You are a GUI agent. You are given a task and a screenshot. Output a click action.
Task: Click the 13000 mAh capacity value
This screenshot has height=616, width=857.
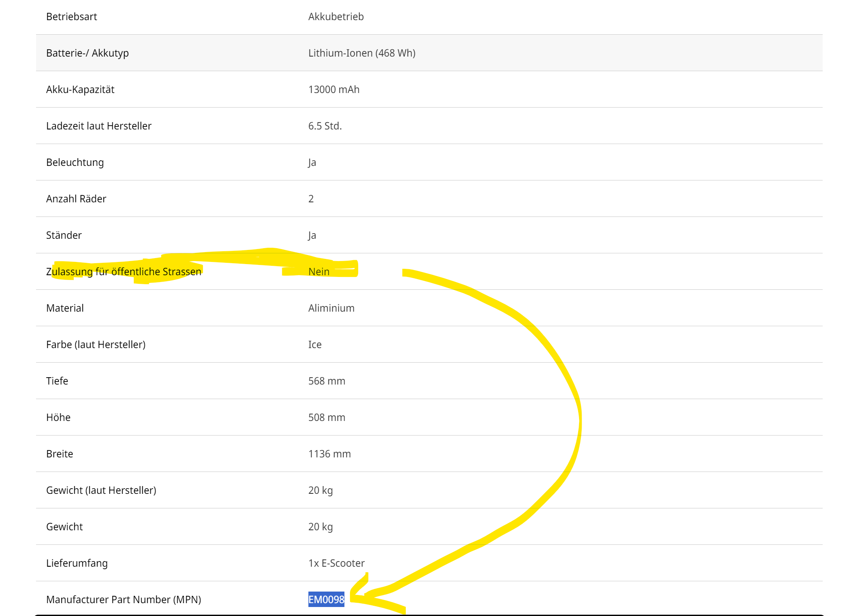tap(334, 90)
